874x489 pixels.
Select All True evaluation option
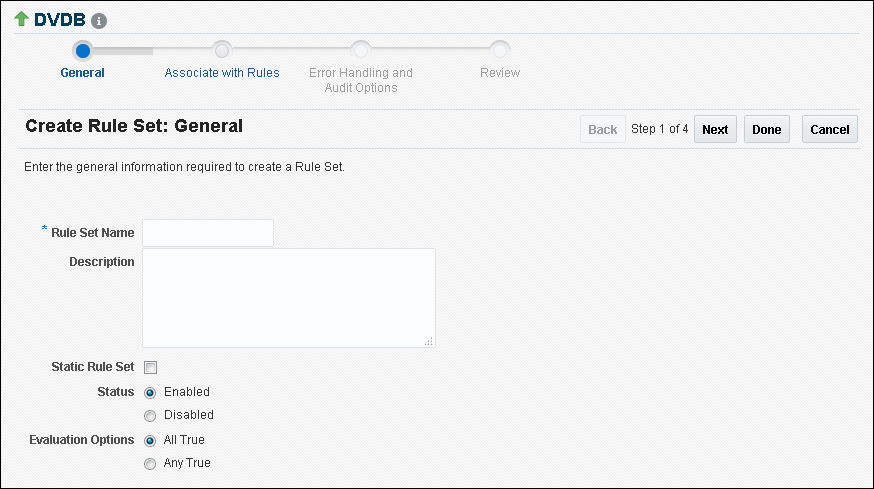pyautogui.click(x=151, y=440)
